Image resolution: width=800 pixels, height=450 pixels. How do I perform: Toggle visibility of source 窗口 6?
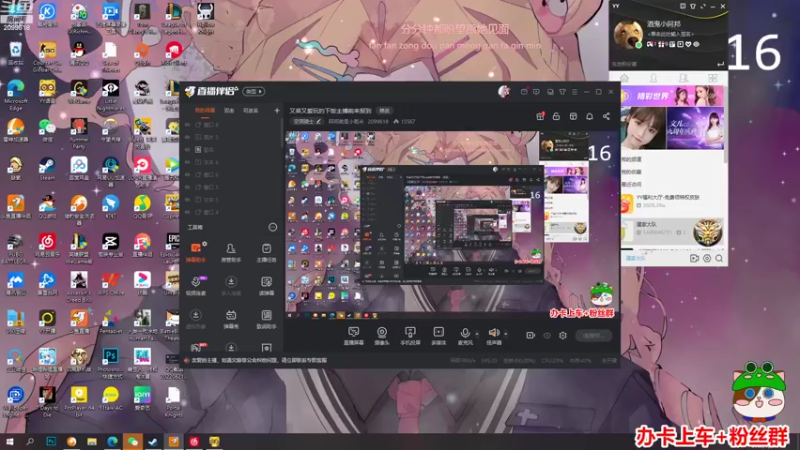(x=187, y=174)
